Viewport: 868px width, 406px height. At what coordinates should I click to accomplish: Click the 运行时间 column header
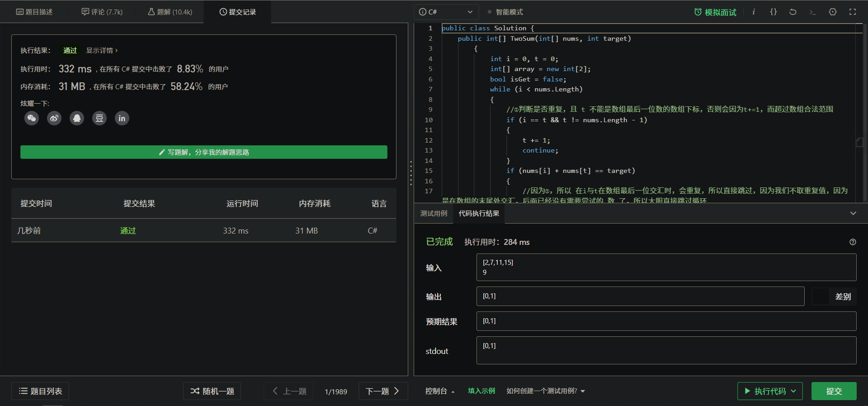242,204
